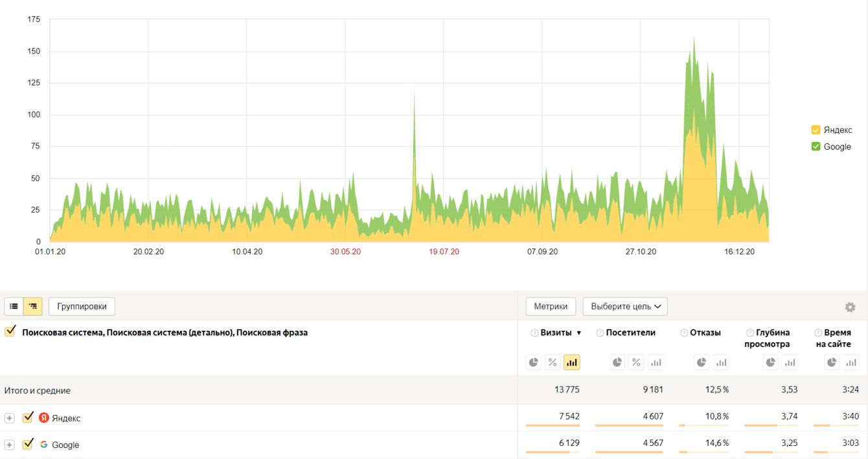868x459 pixels.
Task: Open report table settings gear
Action: tap(850, 307)
